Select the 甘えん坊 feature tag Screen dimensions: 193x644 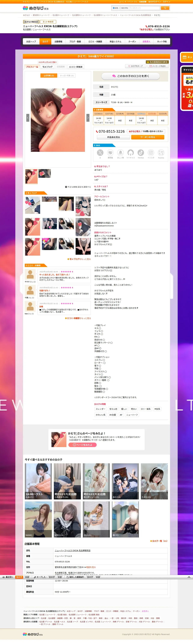113,409
